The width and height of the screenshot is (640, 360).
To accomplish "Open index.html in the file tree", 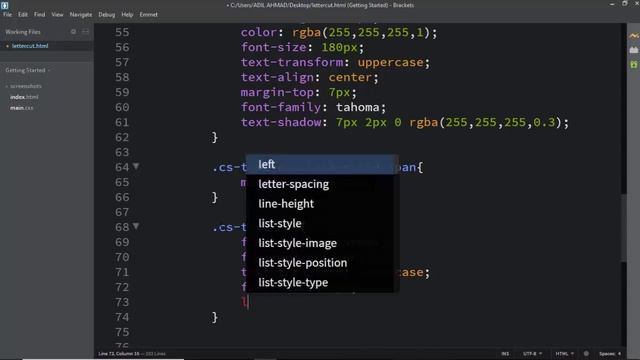I will coord(24,97).
